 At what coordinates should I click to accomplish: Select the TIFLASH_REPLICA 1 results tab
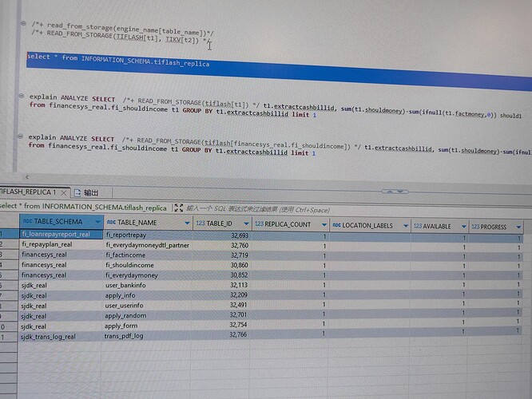[27, 192]
